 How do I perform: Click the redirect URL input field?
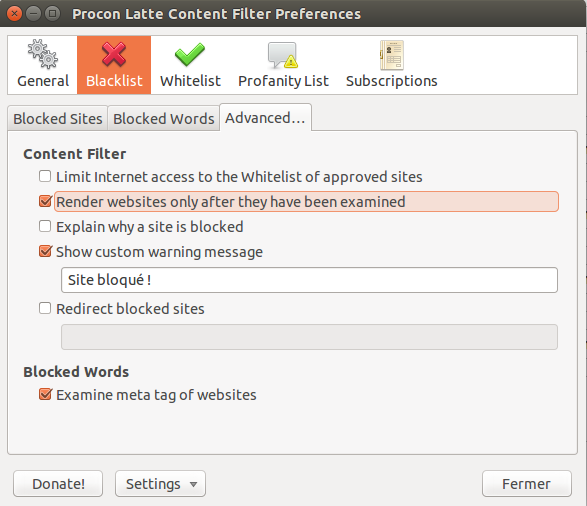[309, 337]
